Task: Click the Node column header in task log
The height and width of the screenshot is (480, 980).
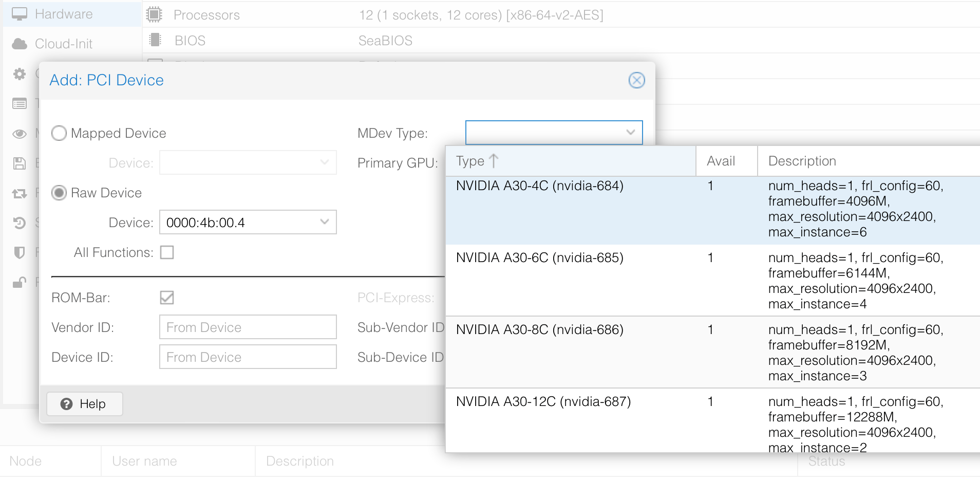Action: click(50, 461)
